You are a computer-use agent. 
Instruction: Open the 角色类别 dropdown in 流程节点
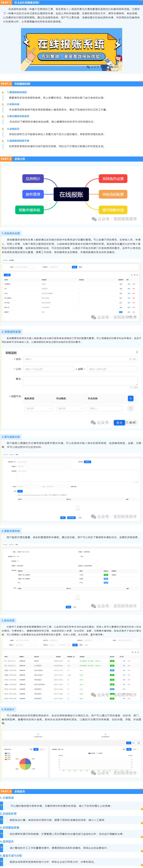[39, 408]
